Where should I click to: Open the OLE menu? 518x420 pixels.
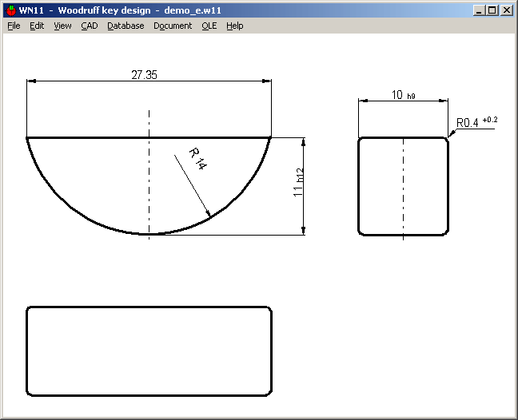tap(209, 26)
